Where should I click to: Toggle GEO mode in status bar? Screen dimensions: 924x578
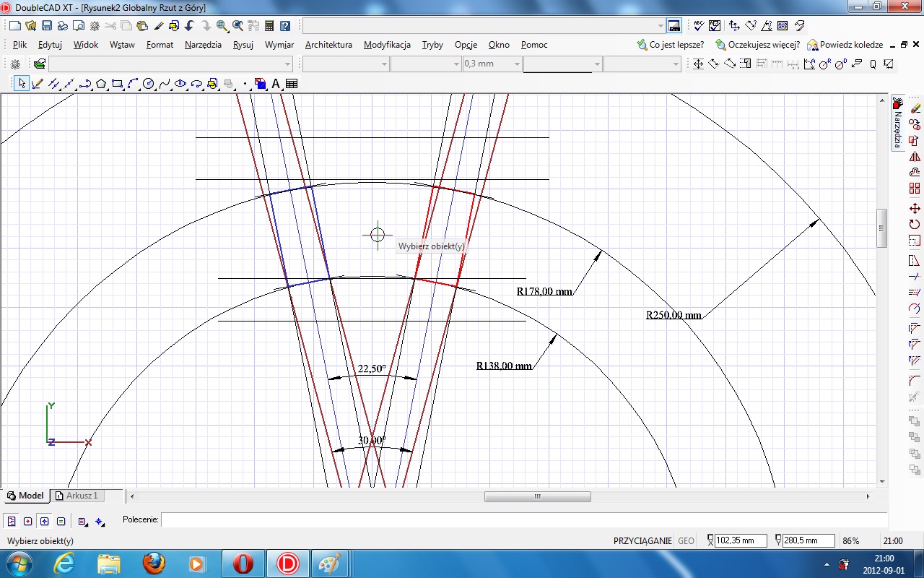tap(686, 540)
